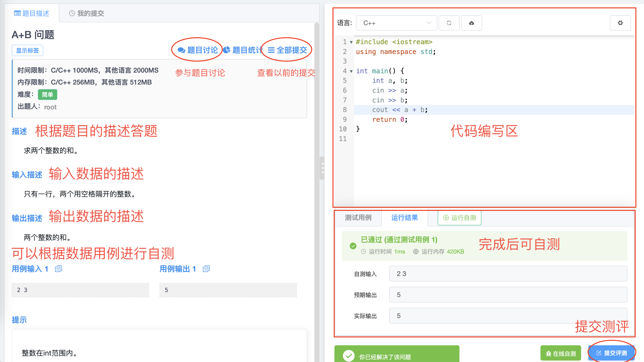Click the panel divider drag handle
Image resolution: width=644 pixels, height=362 pixels.
pos(322,168)
